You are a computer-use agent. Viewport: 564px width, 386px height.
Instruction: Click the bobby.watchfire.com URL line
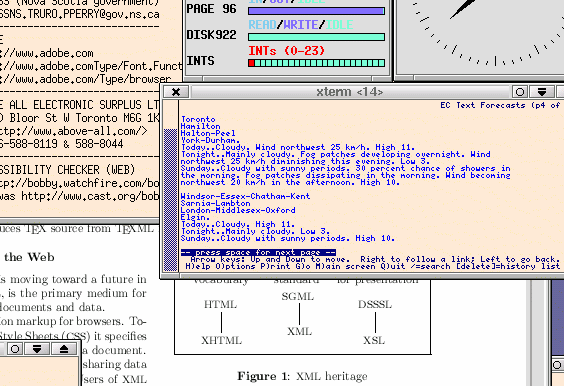point(79,183)
